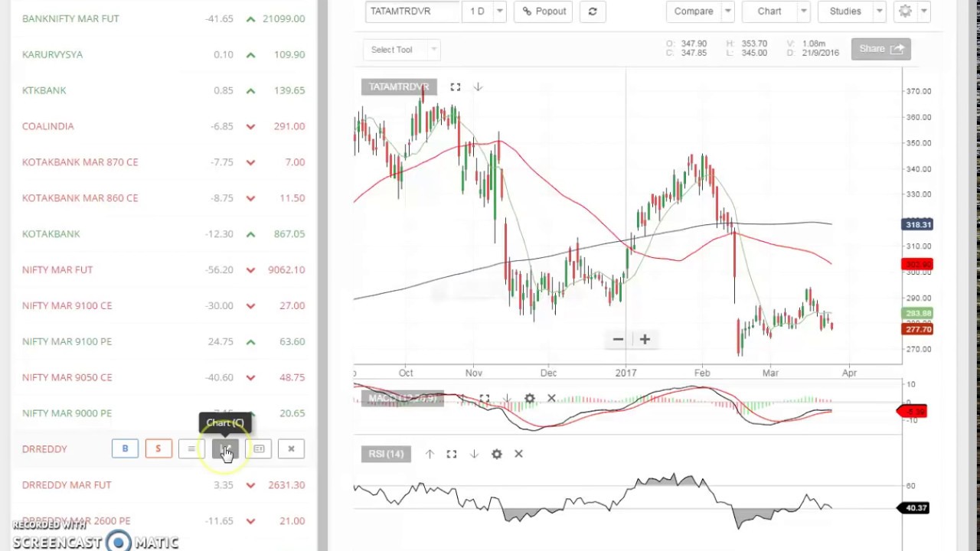Open stock info card icon for DRREDDY
980x551 pixels.
click(x=259, y=449)
